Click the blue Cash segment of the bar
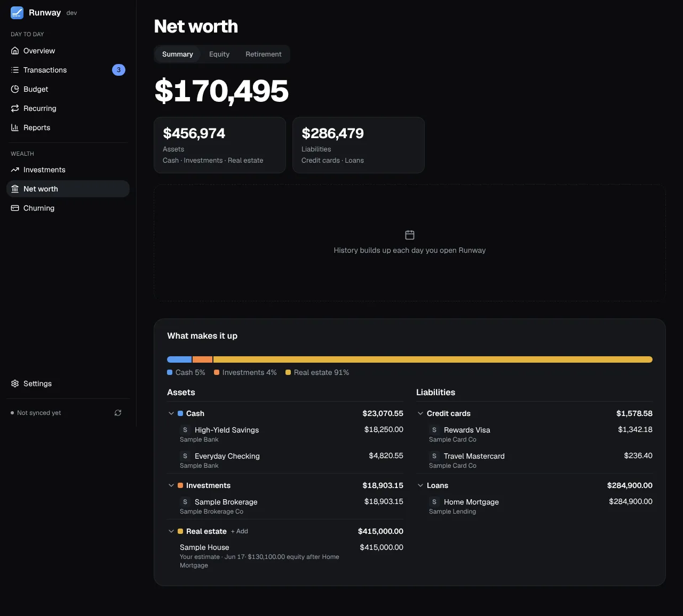Screen dimensions: 683x616 [179, 359]
